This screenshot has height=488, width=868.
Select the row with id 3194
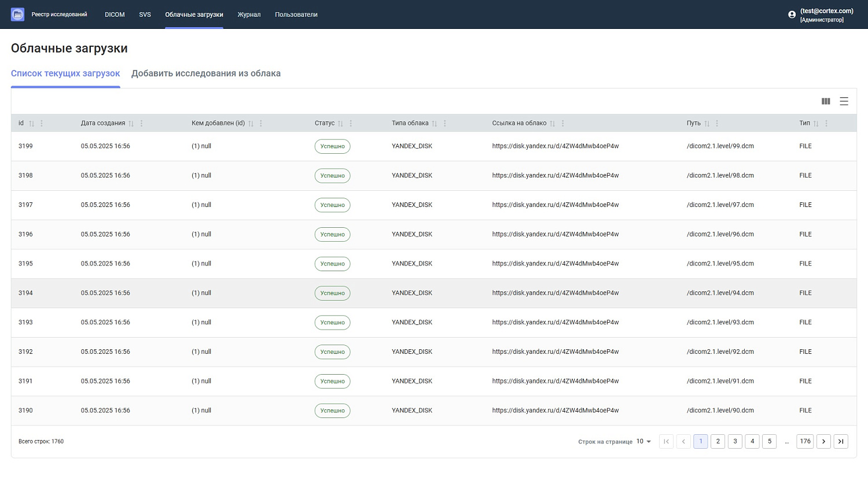(434, 293)
